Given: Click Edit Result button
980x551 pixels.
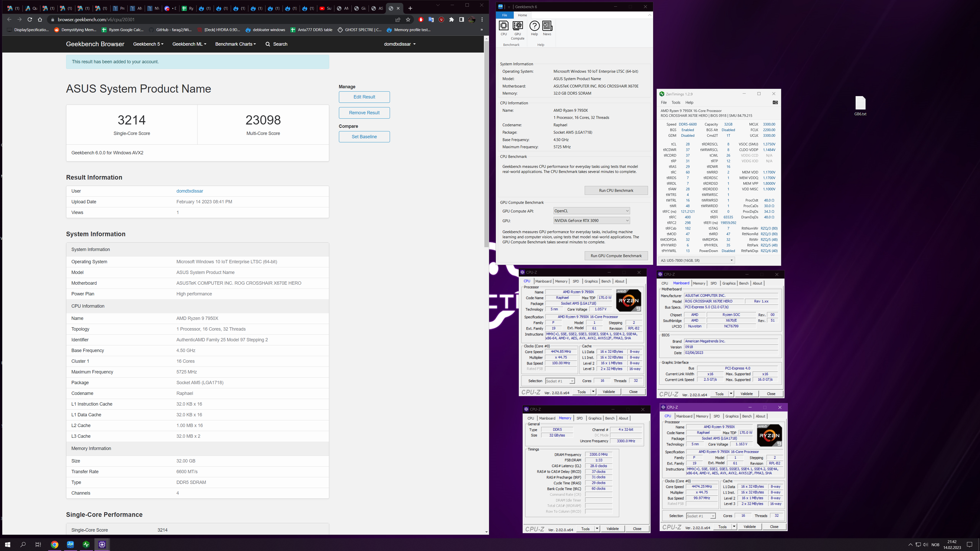Looking at the screenshot, I should coord(364,97).
